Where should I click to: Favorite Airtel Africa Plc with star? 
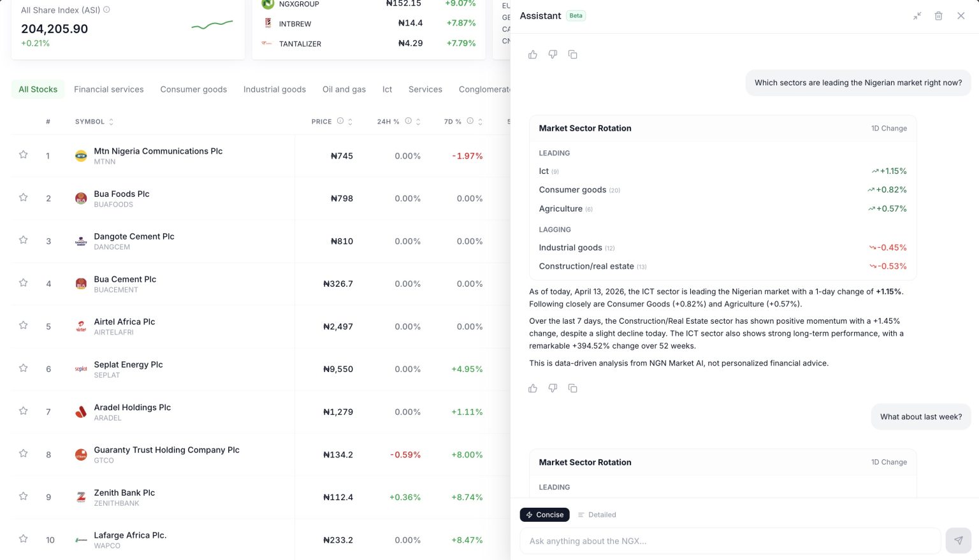pos(24,326)
